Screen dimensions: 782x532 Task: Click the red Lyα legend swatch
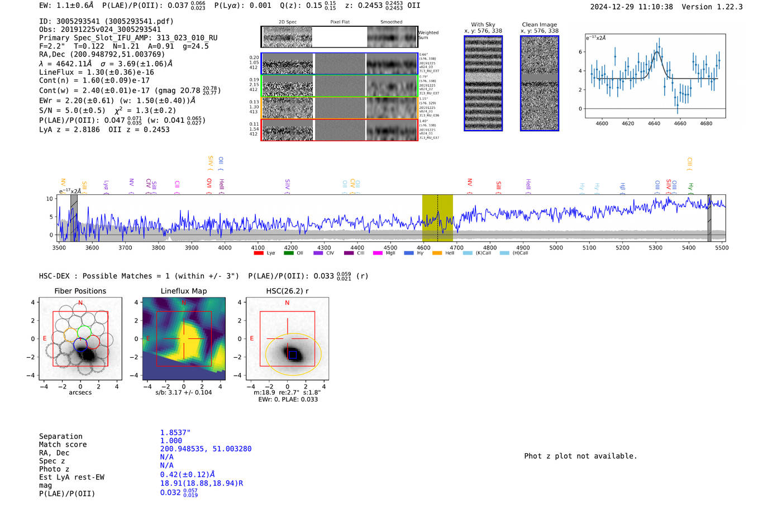258,253
